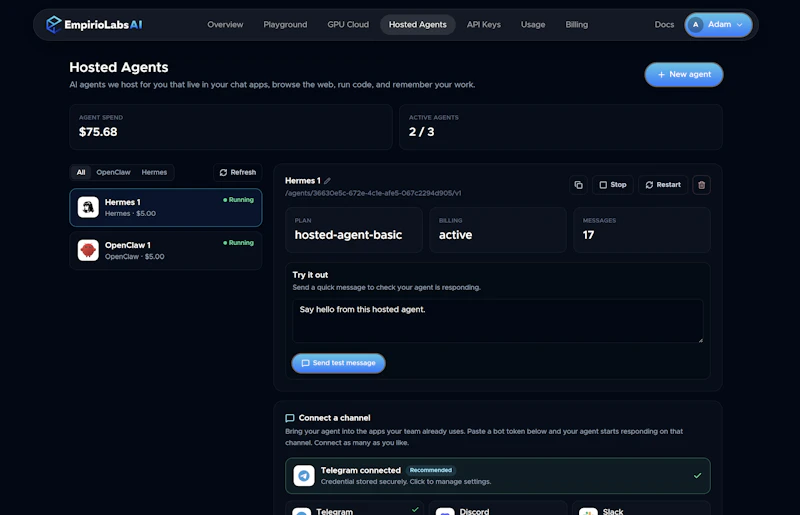Click the Recommended badge

click(431, 470)
